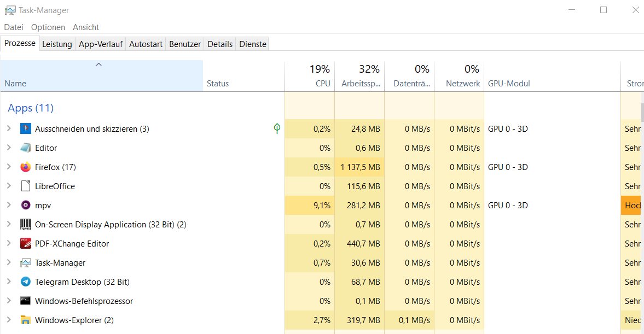Expand the mpv process entry

click(9, 206)
